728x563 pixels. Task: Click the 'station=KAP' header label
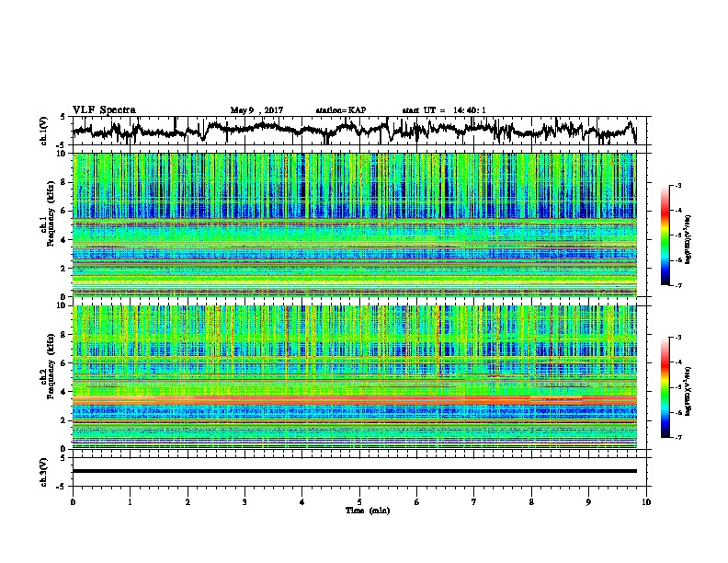[x=341, y=110]
